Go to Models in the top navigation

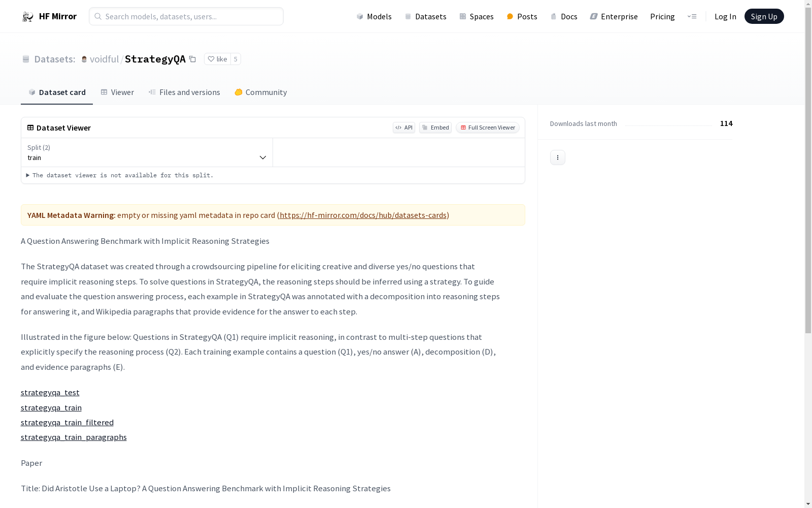[x=374, y=16]
